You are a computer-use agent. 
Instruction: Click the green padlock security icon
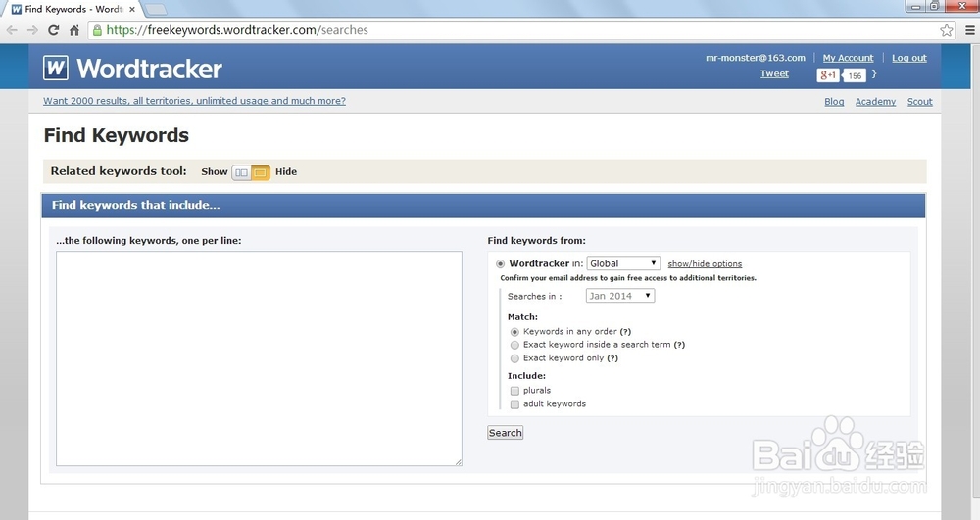pyautogui.click(x=97, y=30)
